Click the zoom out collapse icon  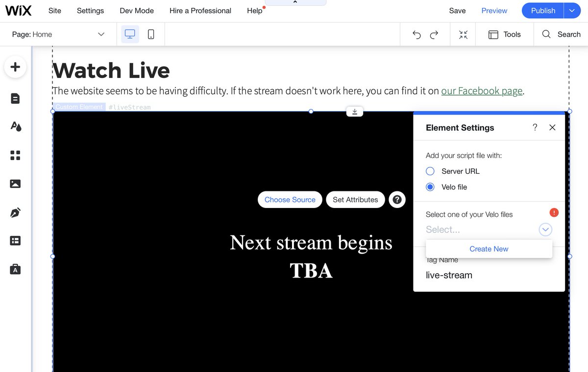click(463, 34)
